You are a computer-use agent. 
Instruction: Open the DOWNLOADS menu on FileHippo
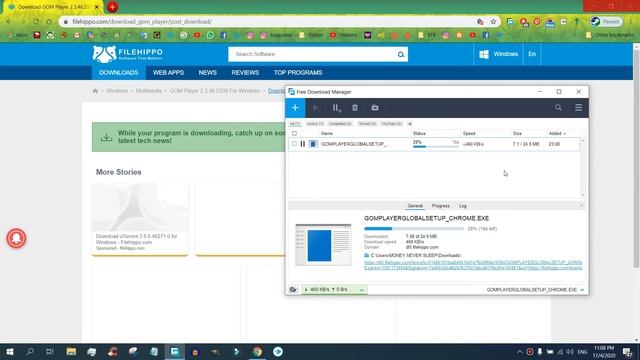click(x=119, y=73)
